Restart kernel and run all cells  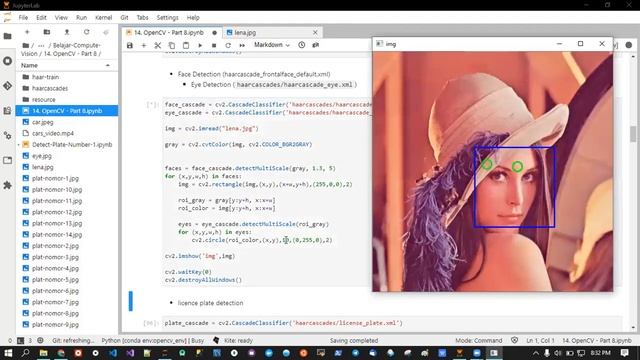click(x=242, y=45)
